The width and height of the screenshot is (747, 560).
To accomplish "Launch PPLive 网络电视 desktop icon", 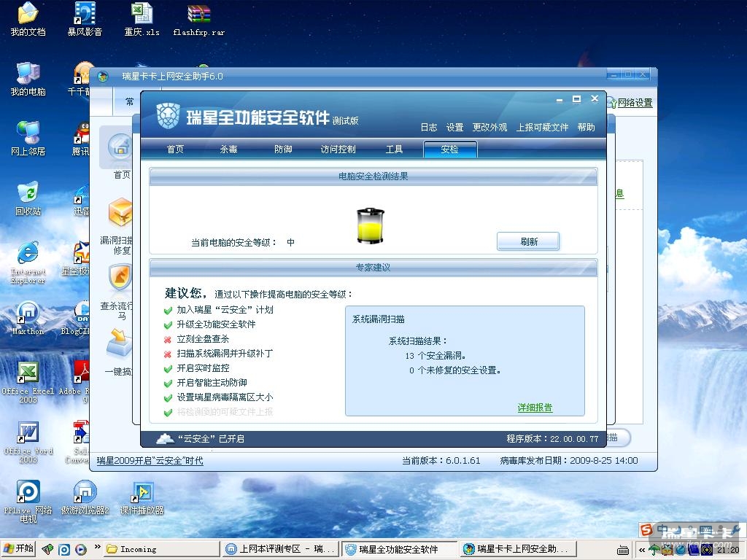I will pos(28,502).
